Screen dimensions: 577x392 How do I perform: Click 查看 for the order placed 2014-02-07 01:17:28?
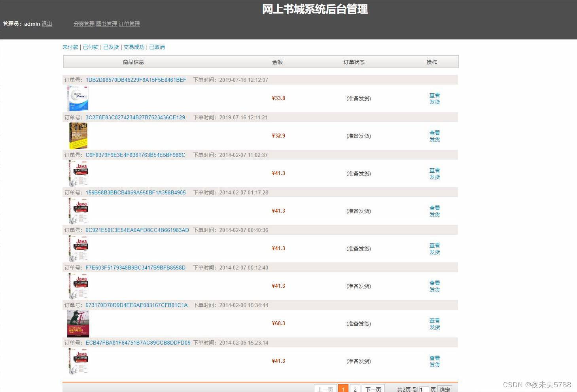[435, 208]
